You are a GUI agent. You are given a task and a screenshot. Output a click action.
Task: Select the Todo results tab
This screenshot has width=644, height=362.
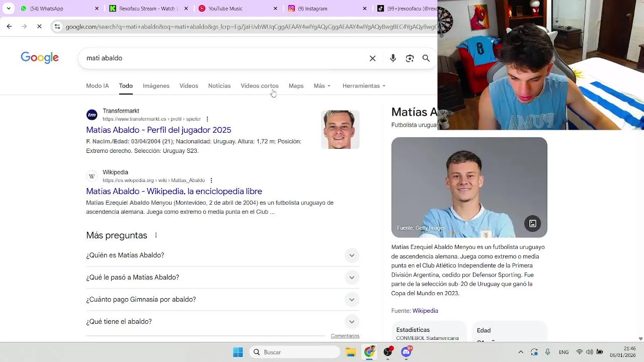pyautogui.click(x=126, y=86)
